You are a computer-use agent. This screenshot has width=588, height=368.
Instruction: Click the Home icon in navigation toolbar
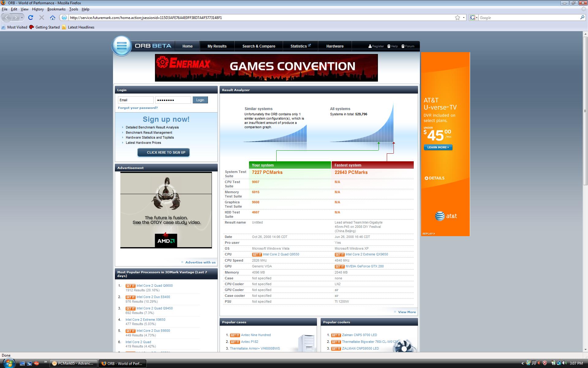pos(53,18)
